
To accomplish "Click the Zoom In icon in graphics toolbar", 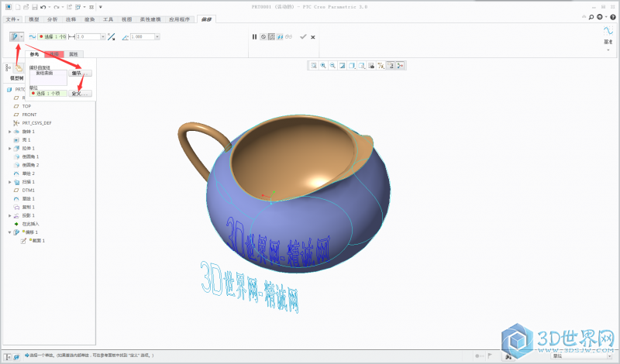I will point(323,66).
